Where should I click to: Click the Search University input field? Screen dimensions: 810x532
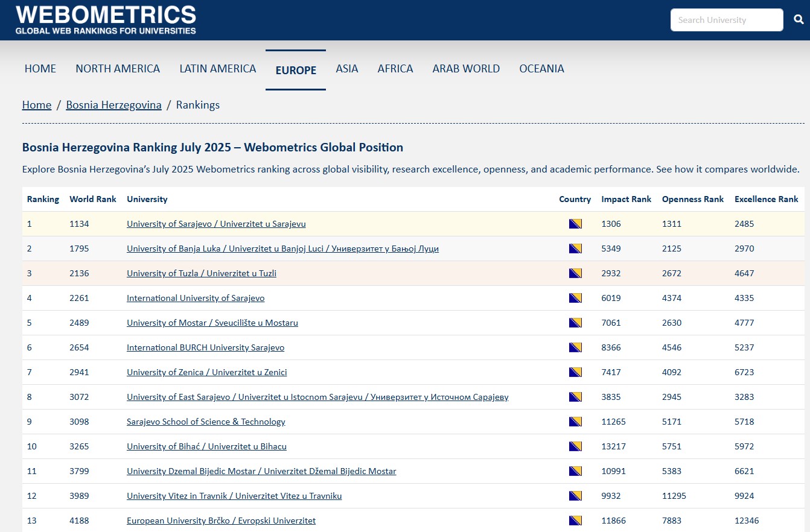(x=726, y=19)
